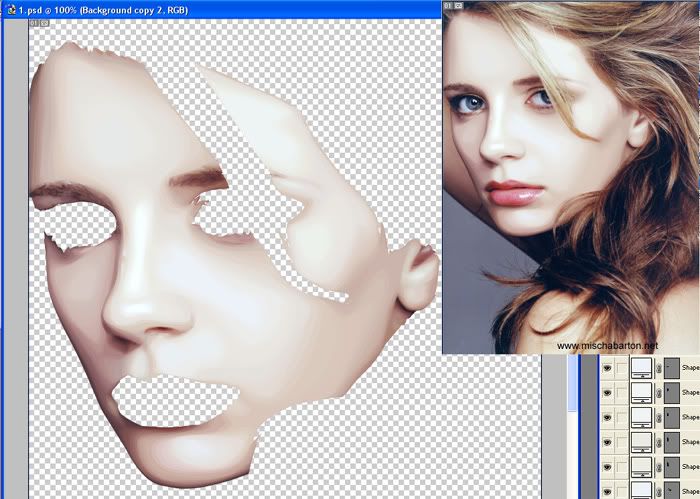Screen dimensions: 700x499
Task: Click slice type badge on the reference photo window
Action: tap(458, 5)
